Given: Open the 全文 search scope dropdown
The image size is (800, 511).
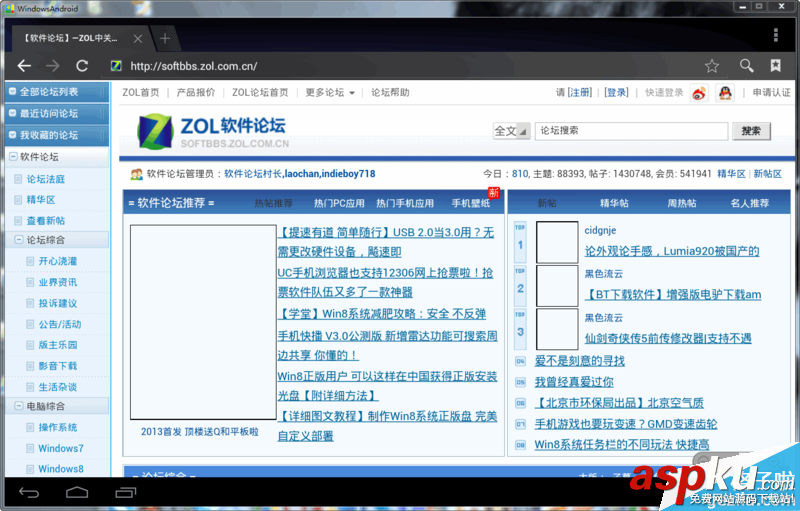Looking at the screenshot, I should point(511,131).
